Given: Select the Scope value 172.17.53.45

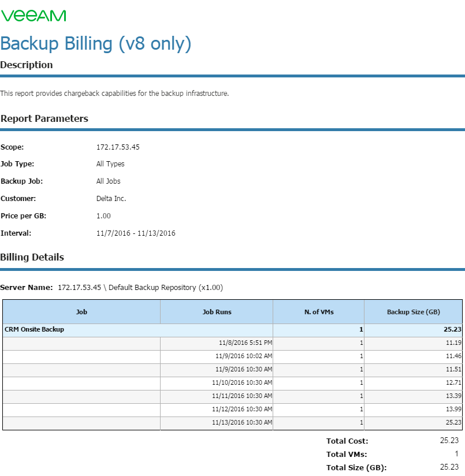Looking at the screenshot, I should pos(118,147).
